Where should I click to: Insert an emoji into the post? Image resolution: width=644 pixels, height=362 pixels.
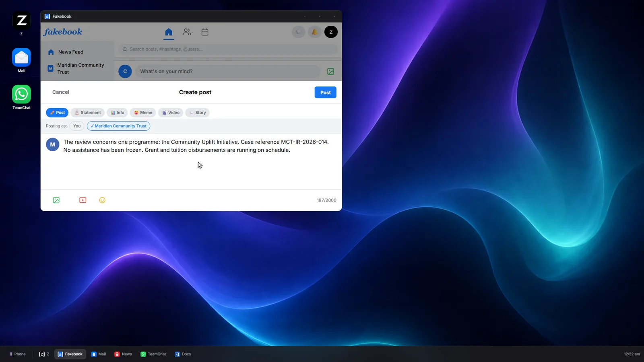point(102,200)
